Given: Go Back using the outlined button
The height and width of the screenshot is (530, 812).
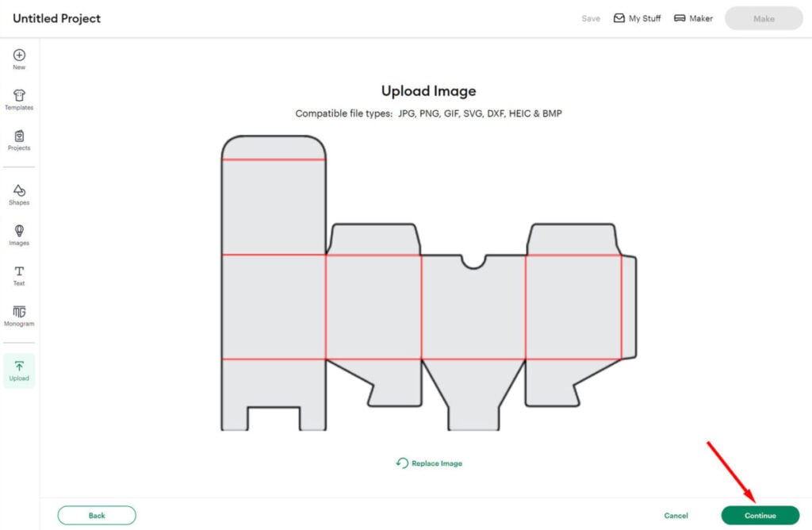Looking at the screenshot, I should point(97,516).
